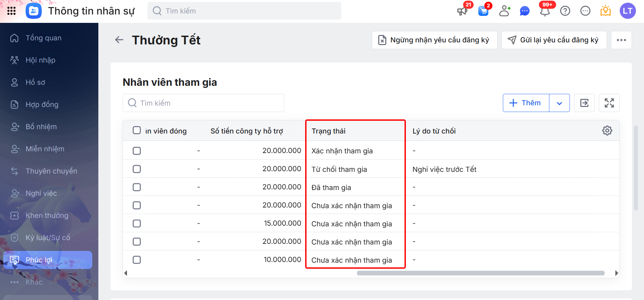Expand the Thêm dropdown arrow
This screenshot has height=300, width=644.
click(x=559, y=103)
